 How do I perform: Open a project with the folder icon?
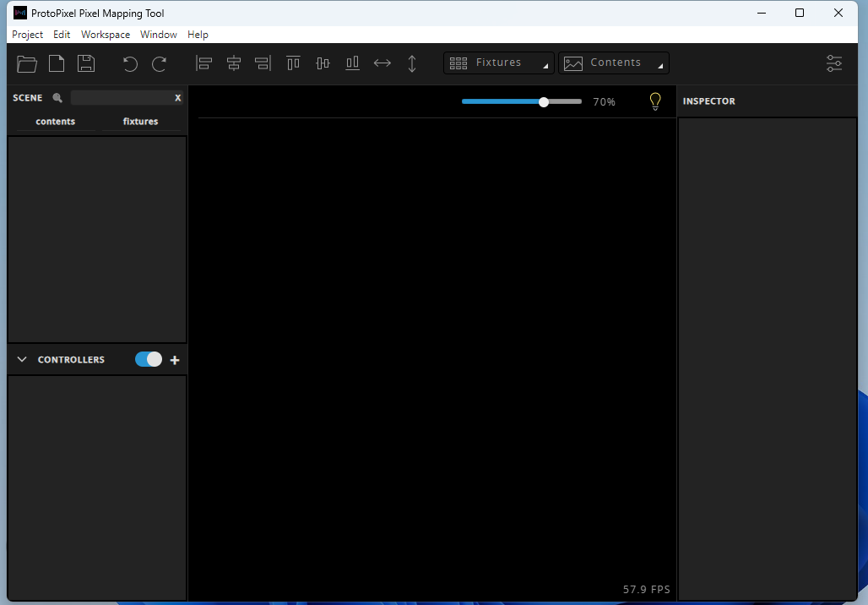point(26,63)
